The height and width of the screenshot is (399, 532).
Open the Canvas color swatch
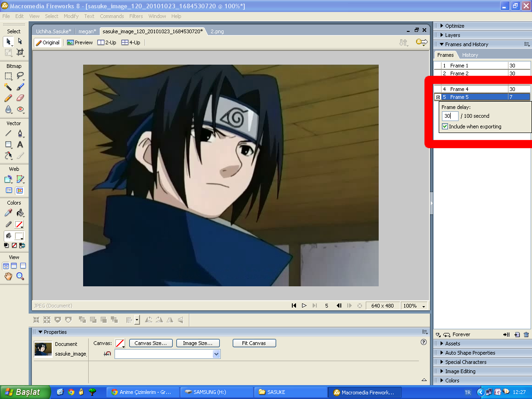pyautogui.click(x=120, y=344)
